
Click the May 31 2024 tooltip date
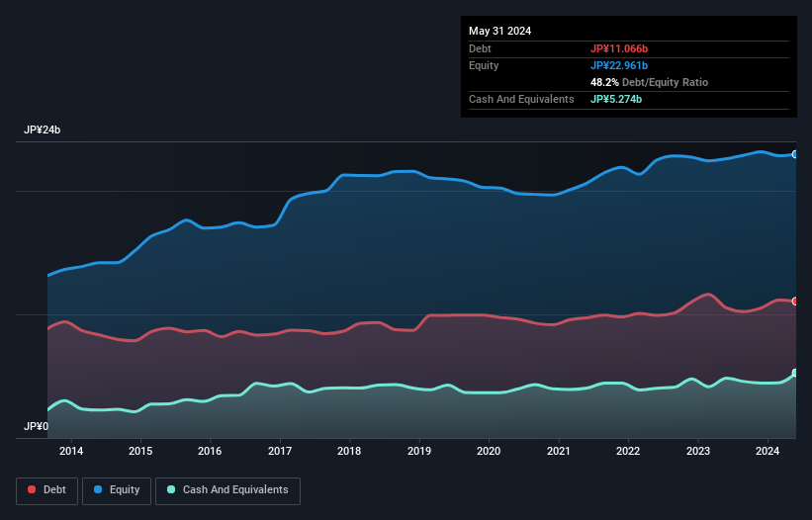click(499, 31)
